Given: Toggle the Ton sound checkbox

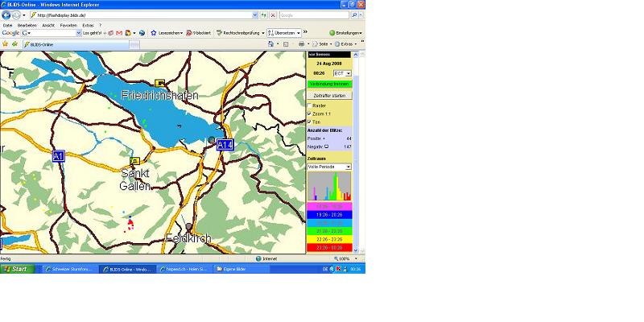Looking at the screenshot, I should click(x=310, y=122).
